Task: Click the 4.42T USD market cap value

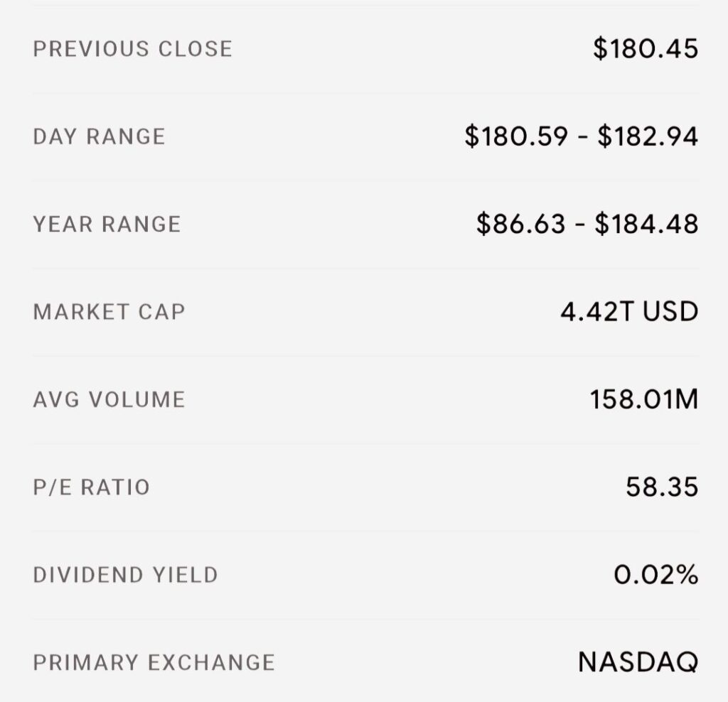Action: pos(629,311)
